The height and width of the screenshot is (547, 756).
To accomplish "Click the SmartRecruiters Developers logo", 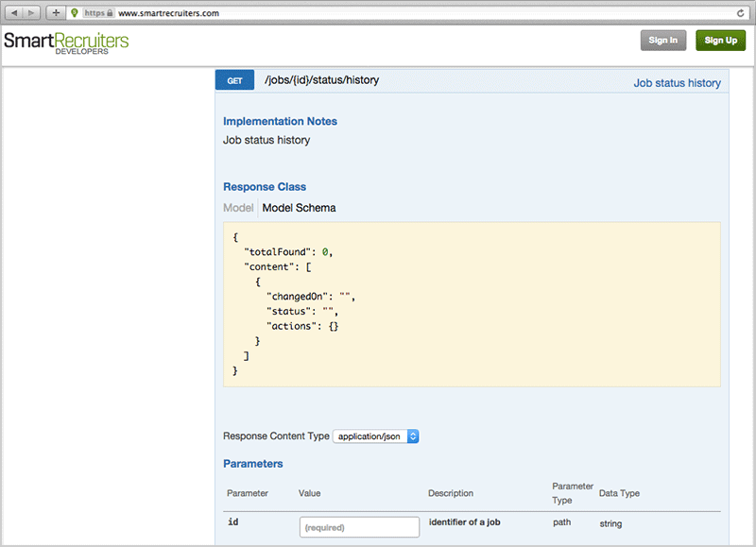I will [65, 43].
